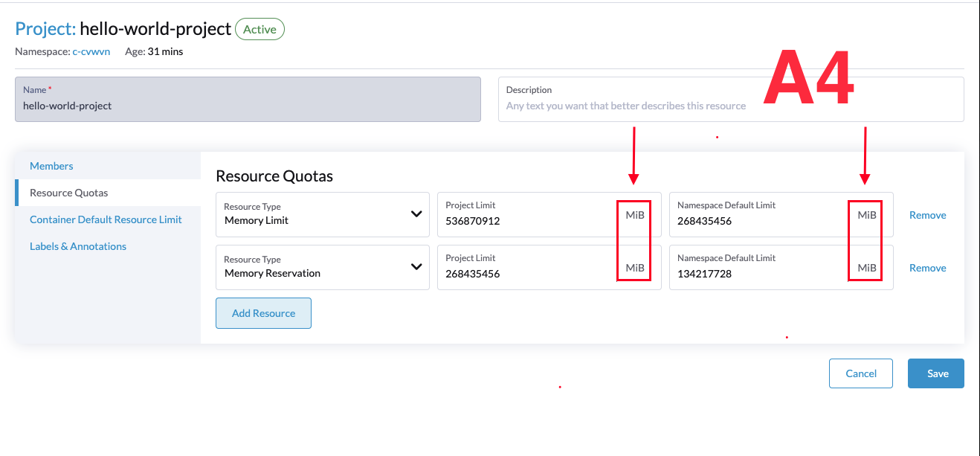Select the Resource Quotas section
980x456 pixels.
click(67, 192)
